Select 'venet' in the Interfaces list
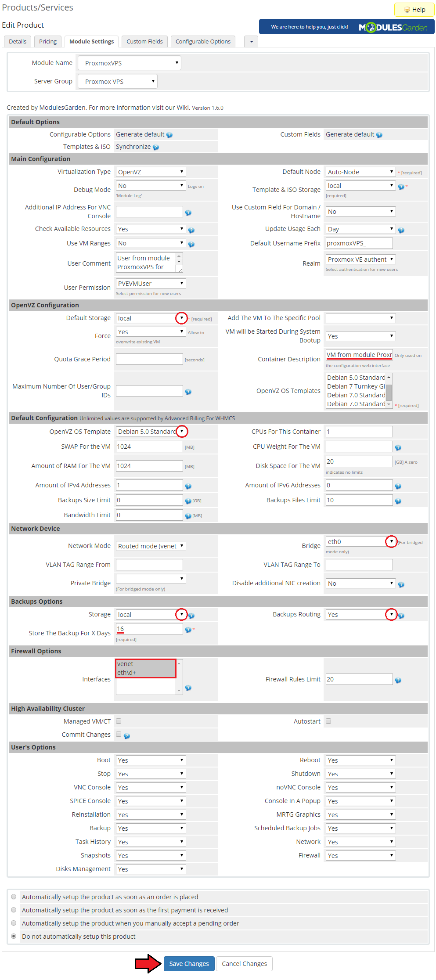The height and width of the screenshot is (980, 436). tap(146, 664)
